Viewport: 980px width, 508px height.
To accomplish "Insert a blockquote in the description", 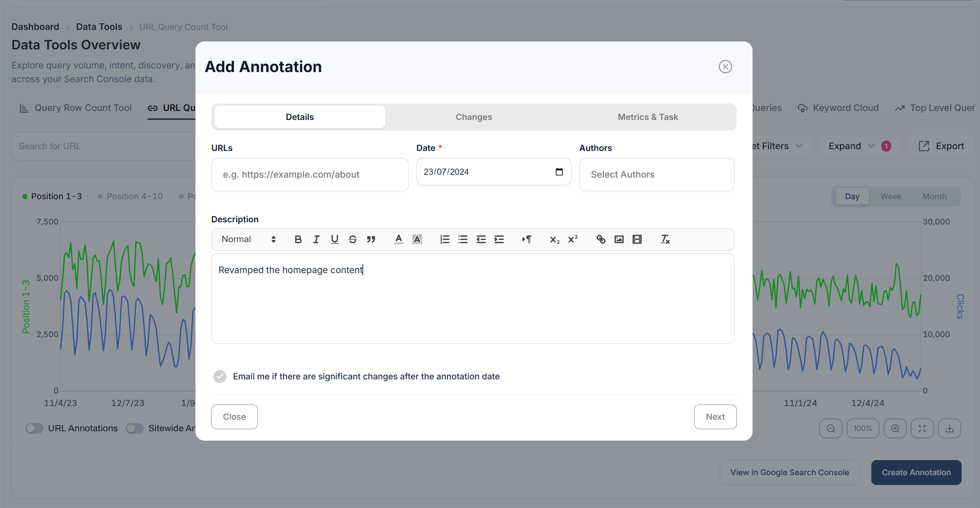I will (371, 239).
